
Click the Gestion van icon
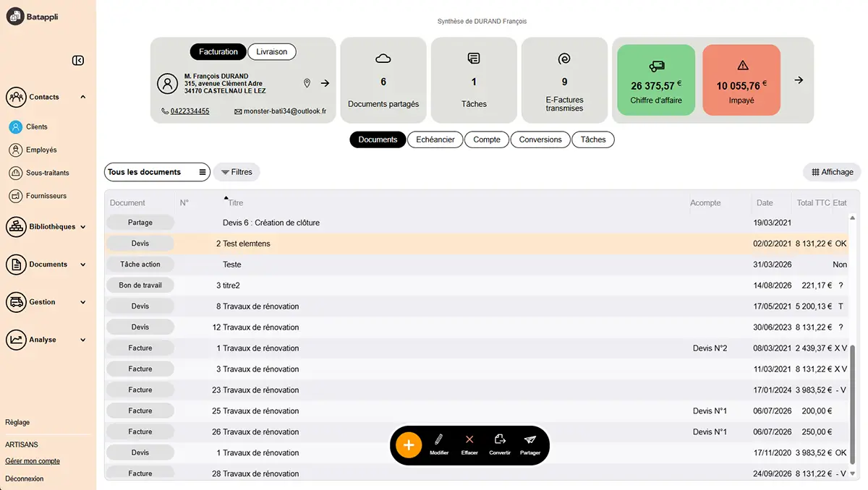point(16,302)
